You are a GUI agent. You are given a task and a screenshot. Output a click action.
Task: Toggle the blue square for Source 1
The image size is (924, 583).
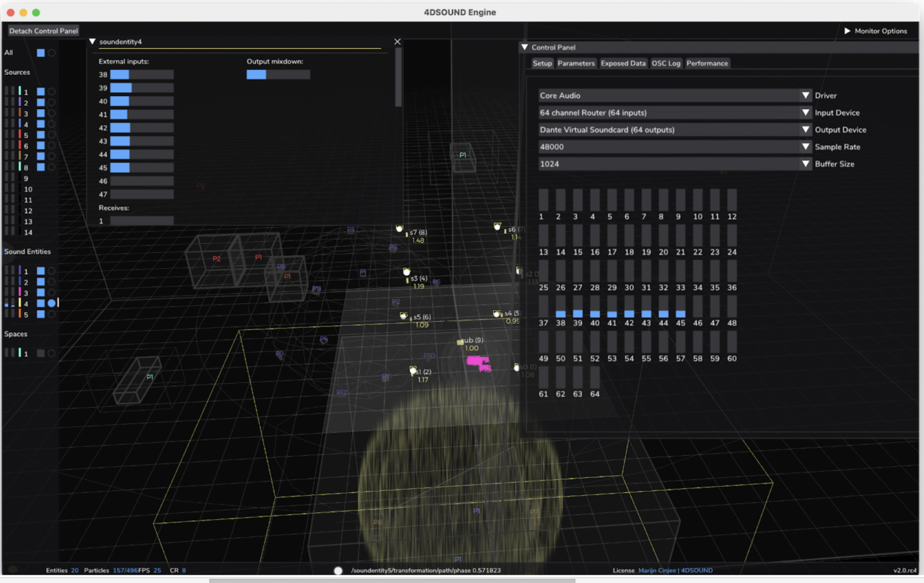click(x=41, y=92)
